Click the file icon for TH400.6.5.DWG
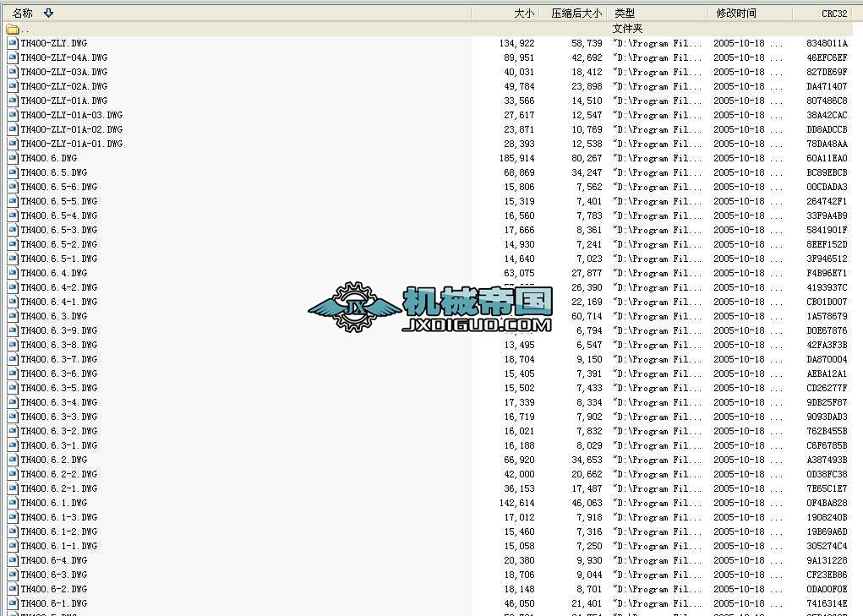Screen dimensions: 863x616 [x=12, y=172]
